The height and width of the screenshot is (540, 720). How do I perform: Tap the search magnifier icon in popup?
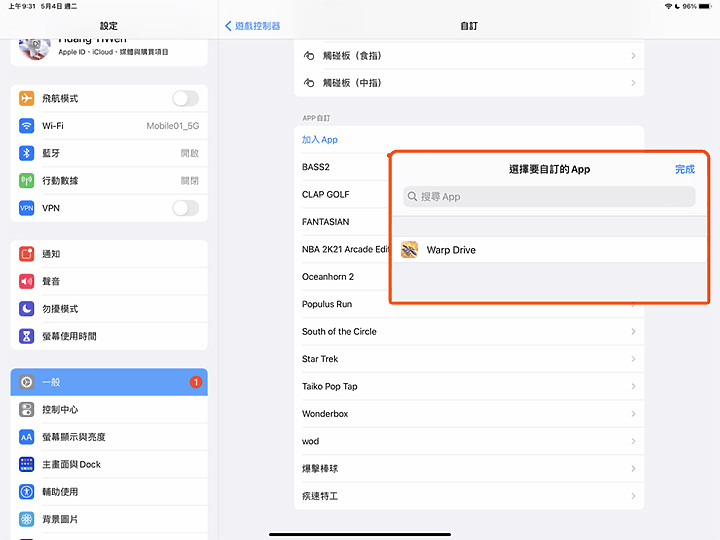[412, 197]
